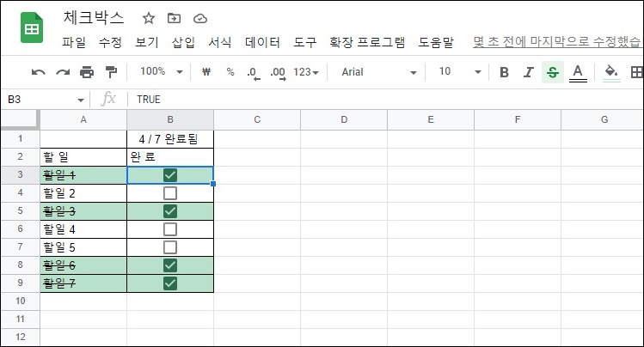Uncheck the 할일 6 checkbox
Image resolution: width=644 pixels, height=347 pixels.
tap(170, 265)
